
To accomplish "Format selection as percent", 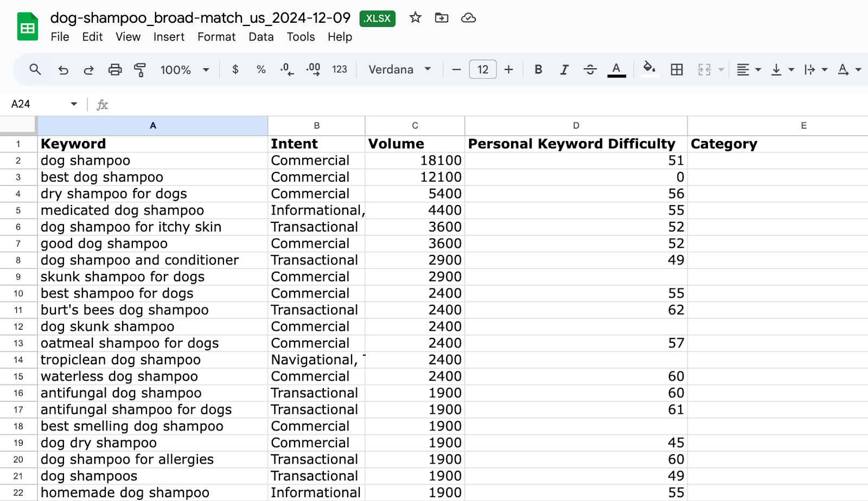I will point(261,69).
